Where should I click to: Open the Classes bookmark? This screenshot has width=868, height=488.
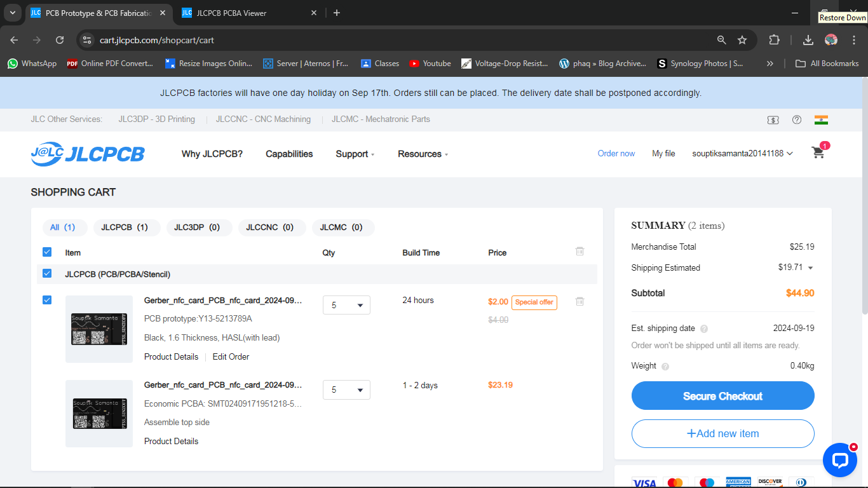pyautogui.click(x=380, y=64)
